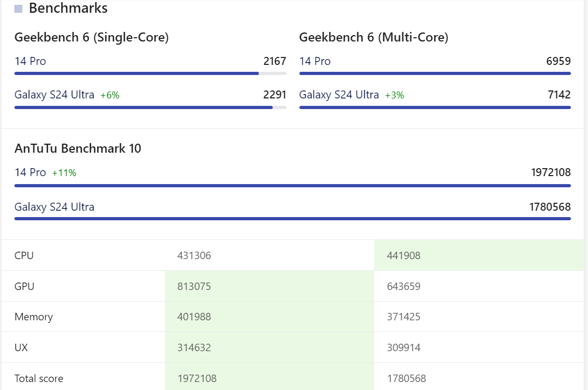The height and width of the screenshot is (390, 588).
Task: Click the GPU row label
Action: click(24, 286)
